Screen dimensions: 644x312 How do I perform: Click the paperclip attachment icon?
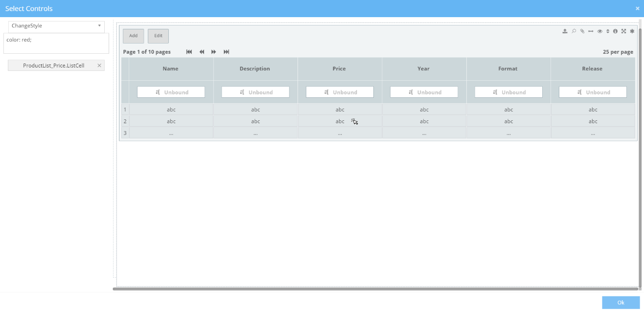coord(582,31)
